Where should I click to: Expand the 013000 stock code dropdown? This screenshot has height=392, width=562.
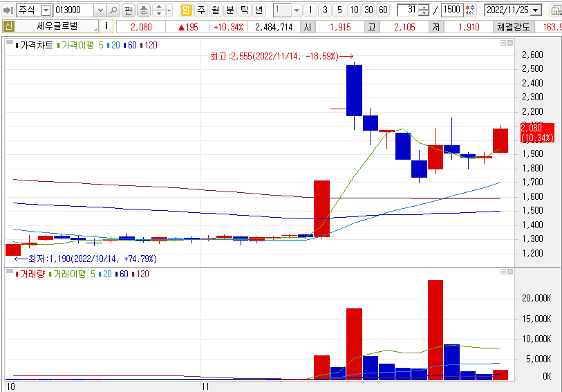100,10
